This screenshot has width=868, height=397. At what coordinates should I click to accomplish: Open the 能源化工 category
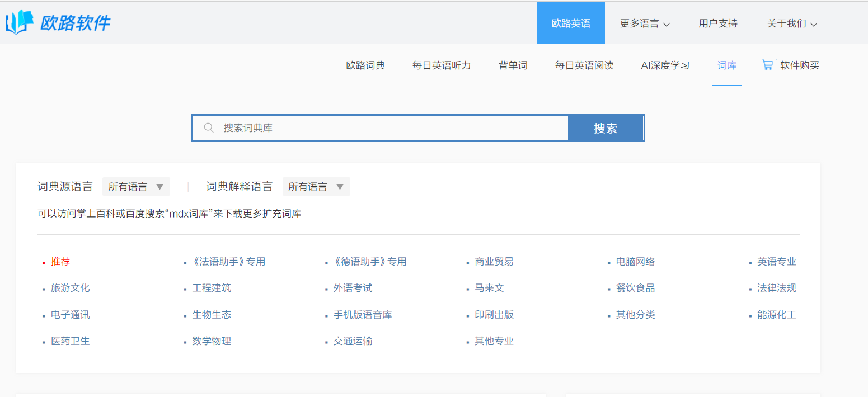coord(777,315)
